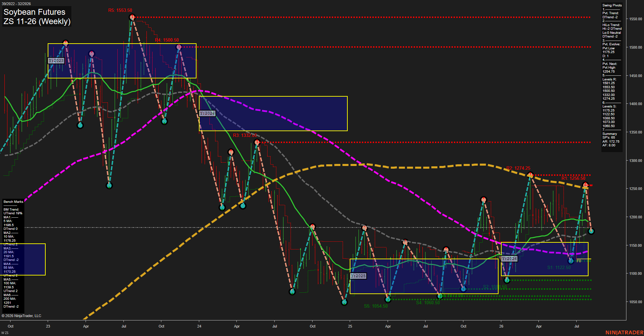
Task: Click the Levels R: heading in Swing Pivots
Action: pyautogui.click(x=609, y=79)
